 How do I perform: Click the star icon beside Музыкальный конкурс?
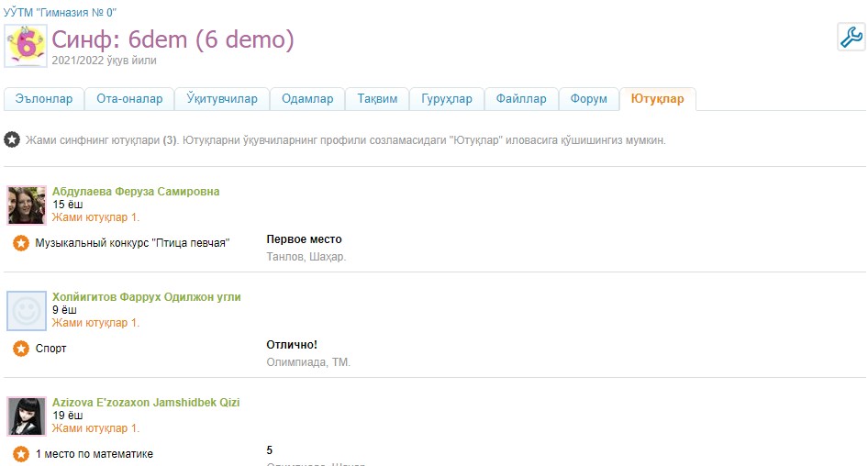point(21,243)
